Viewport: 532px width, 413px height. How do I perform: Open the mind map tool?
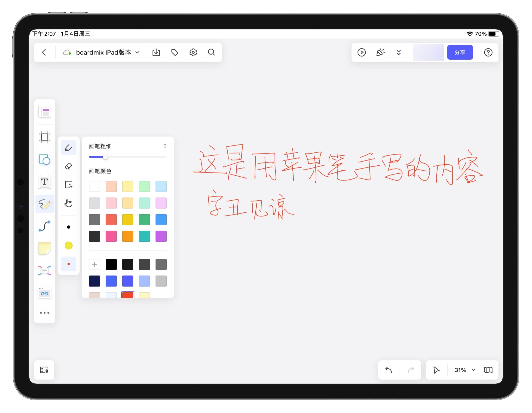pos(45,270)
